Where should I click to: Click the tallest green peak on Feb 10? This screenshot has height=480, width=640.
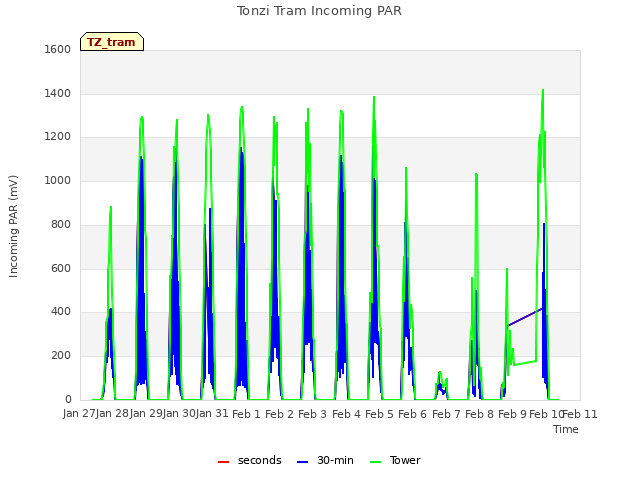pos(543,91)
